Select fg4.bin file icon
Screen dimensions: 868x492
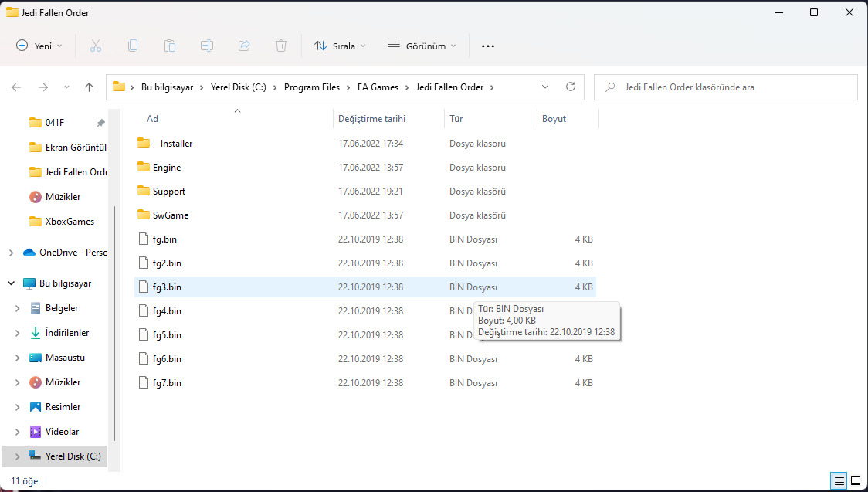[144, 310]
